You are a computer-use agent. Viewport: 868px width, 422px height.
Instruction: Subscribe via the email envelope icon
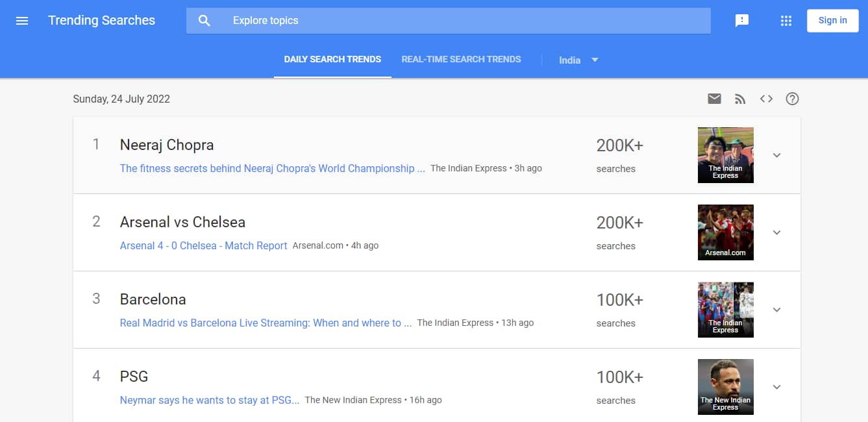coord(714,99)
